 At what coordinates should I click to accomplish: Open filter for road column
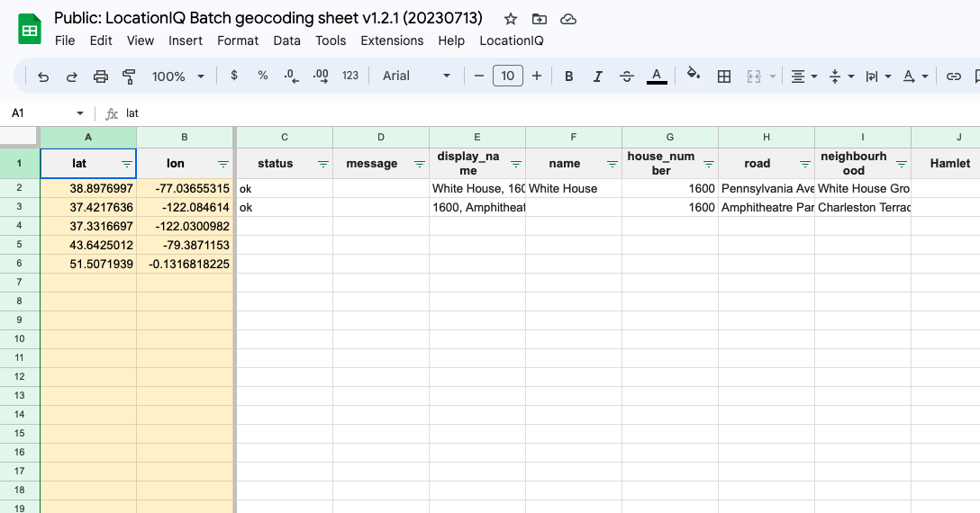click(805, 164)
